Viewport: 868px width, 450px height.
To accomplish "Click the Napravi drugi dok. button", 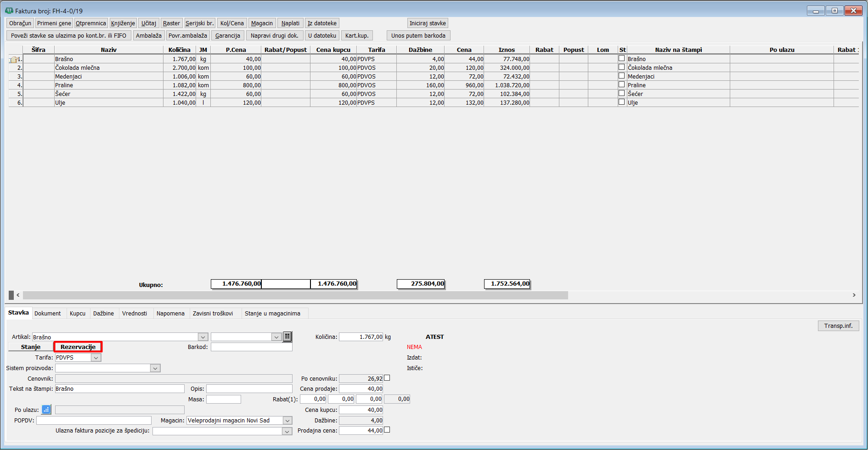I will pos(275,36).
